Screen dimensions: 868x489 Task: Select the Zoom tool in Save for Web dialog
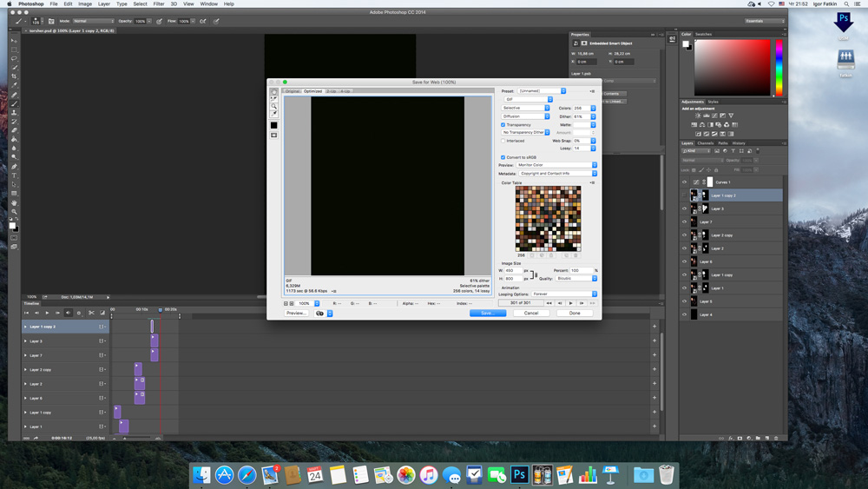274,106
